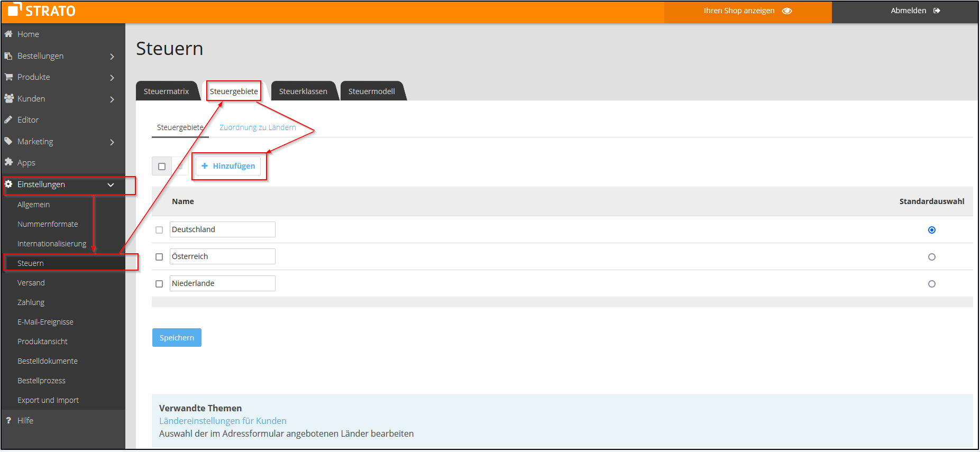Switch to the Steuerklassen tab
This screenshot has width=980, height=452.
coord(303,91)
